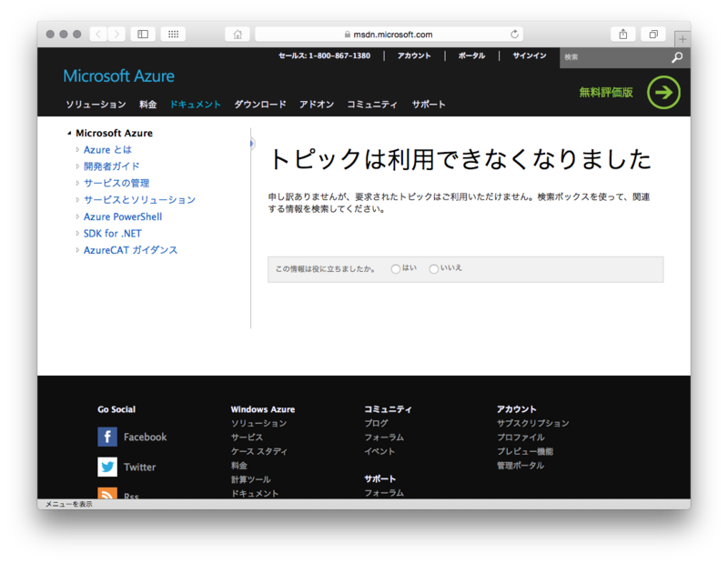This screenshot has width=728, height=563.
Task: Expand the AzureCAT ガイダンス node
Action: [77, 250]
